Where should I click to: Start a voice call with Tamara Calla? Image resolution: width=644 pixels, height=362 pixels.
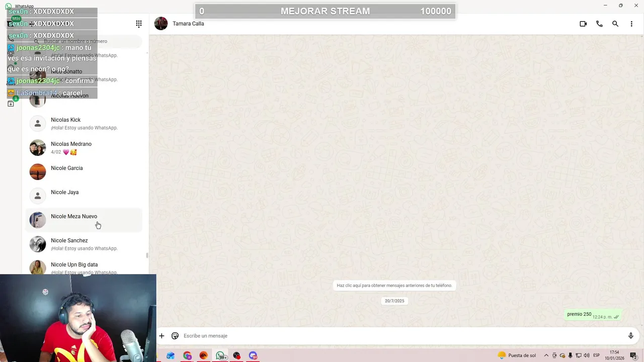click(x=599, y=24)
